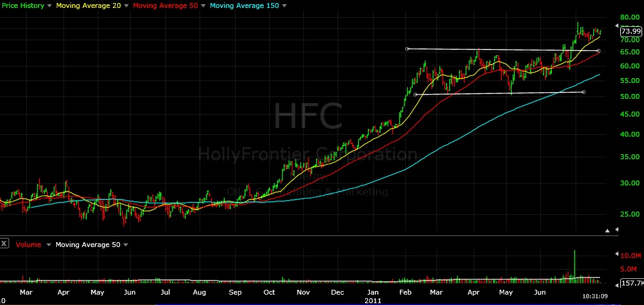Viewport: 644px width, 305px height.
Task: Close the Volume pane with X button
Action: pos(4,244)
